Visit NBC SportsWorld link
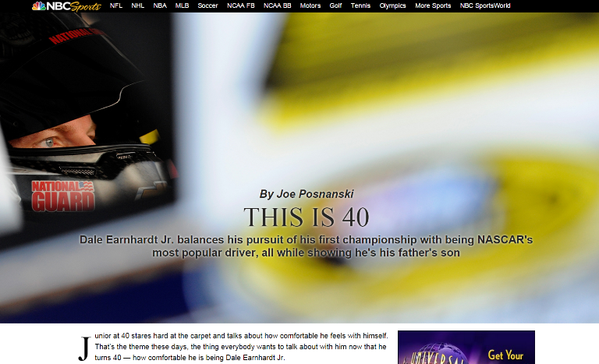 pyautogui.click(x=485, y=5)
